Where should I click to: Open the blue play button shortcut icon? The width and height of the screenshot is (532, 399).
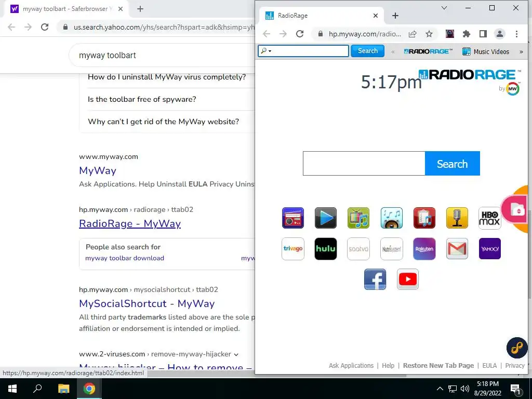click(325, 218)
